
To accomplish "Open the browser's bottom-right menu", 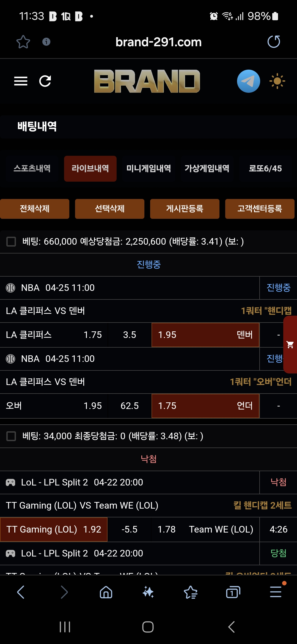I will point(276,592).
